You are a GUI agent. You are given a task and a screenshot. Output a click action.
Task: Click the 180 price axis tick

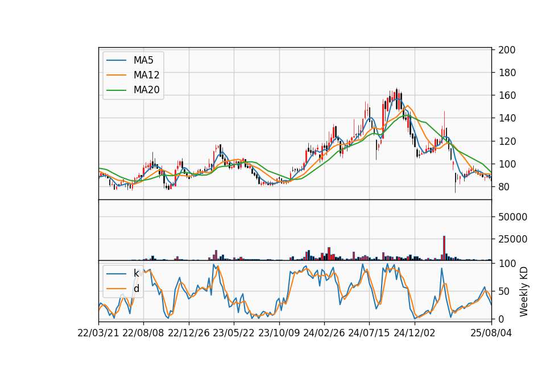[507, 73]
